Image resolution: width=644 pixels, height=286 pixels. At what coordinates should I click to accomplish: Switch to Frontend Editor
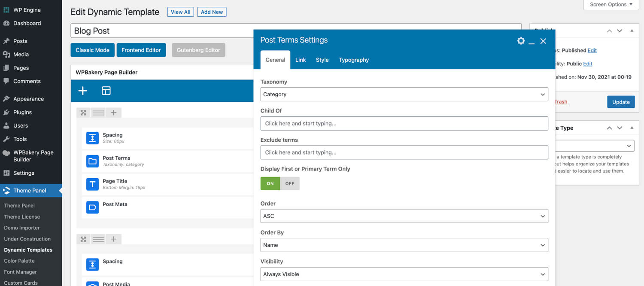[x=141, y=50]
